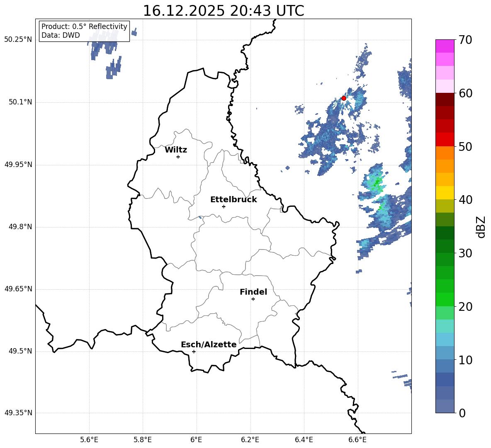Click the colorbar tick label 10
Image resolution: width=491 pixels, height=448 pixels.
465,360
